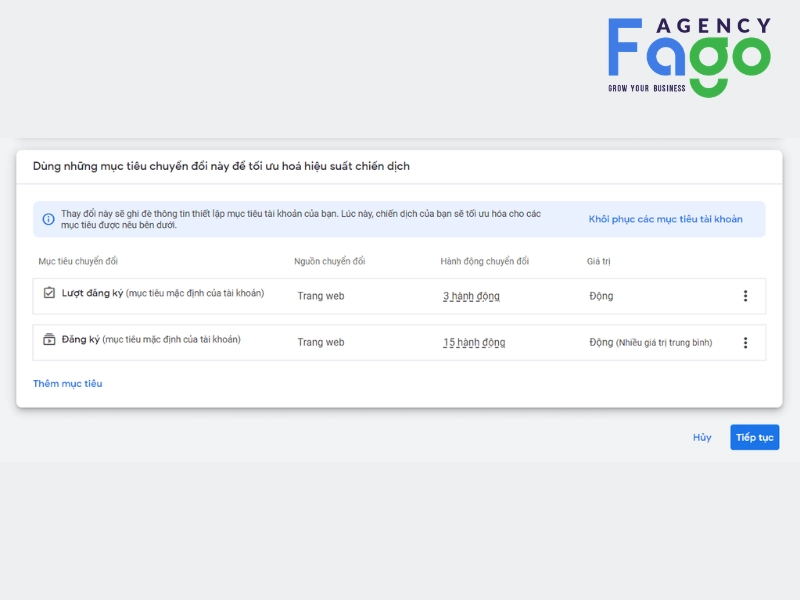Click the Lượt đăng ký goal checkmark icon
Image resolution: width=800 pixels, height=600 pixels.
pos(49,292)
